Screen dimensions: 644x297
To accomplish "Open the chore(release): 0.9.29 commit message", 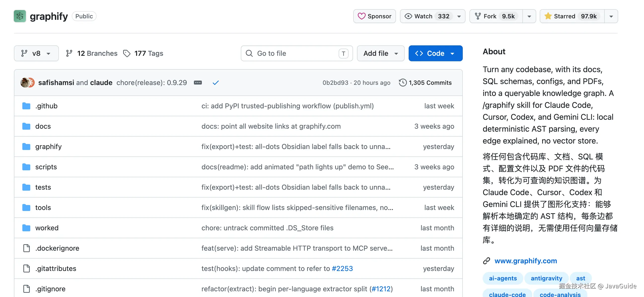I will [x=151, y=83].
